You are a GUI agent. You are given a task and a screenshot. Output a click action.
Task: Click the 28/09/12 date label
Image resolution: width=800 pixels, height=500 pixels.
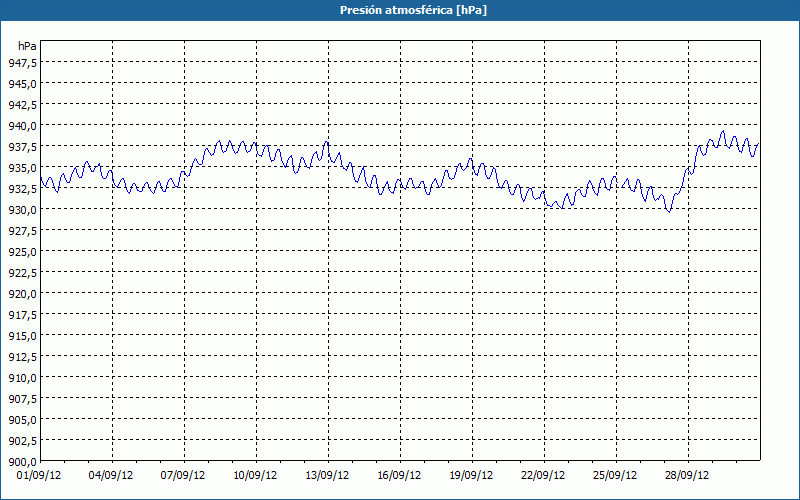click(687, 476)
